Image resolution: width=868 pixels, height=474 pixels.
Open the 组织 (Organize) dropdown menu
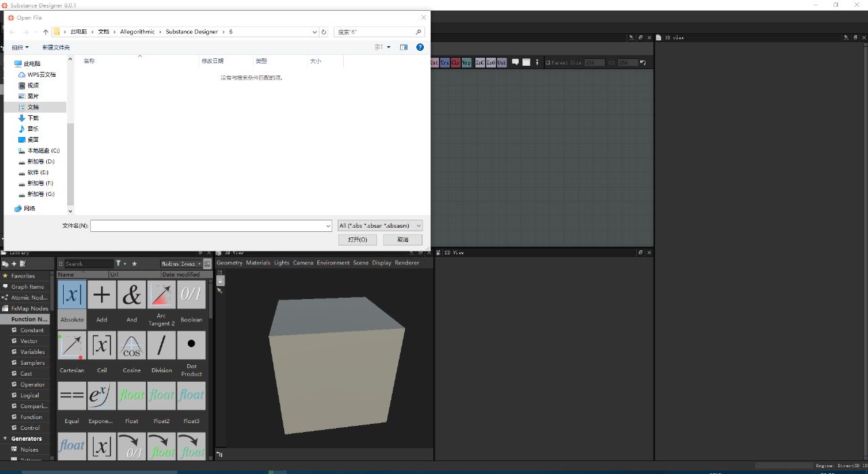[20, 47]
